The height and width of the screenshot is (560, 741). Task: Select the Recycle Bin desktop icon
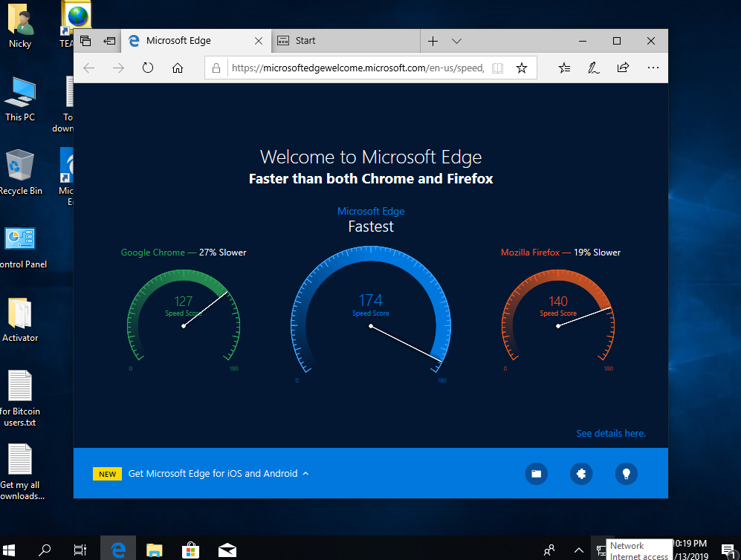(20, 172)
